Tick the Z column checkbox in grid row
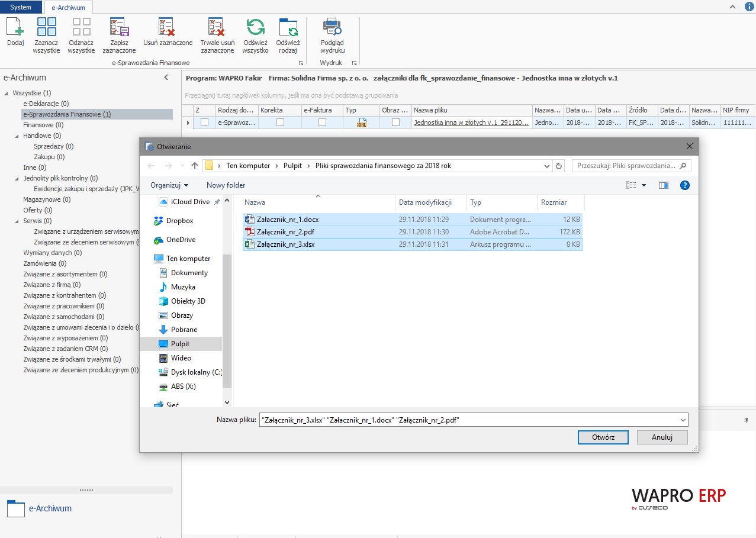Viewport: 756px width, 538px height. 205,123
